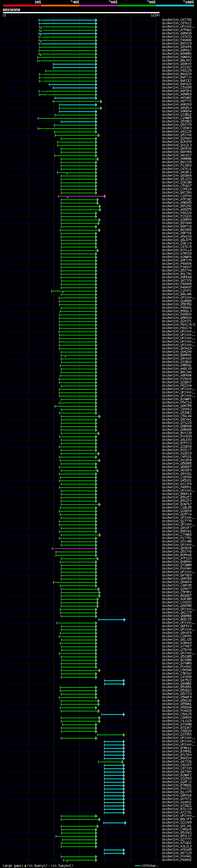Open hit UniRef100_B6ECZ5
Viewport: 197px width, 868px height.
point(177,620)
